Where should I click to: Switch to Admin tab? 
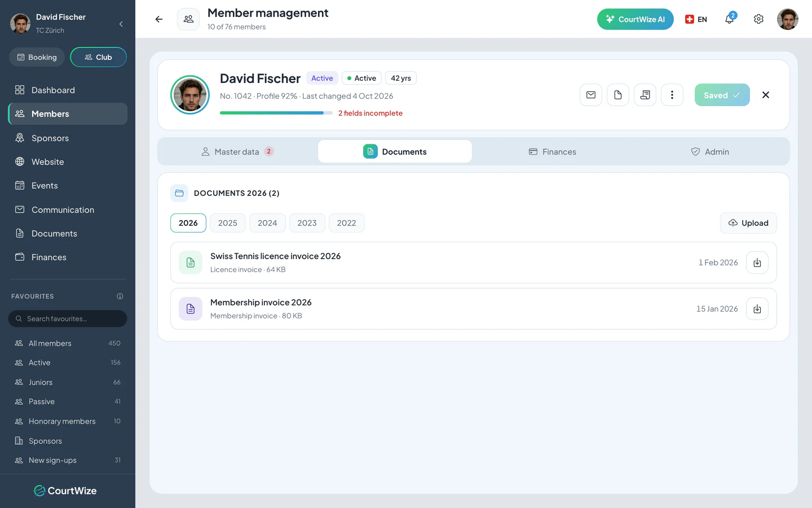[x=710, y=151]
